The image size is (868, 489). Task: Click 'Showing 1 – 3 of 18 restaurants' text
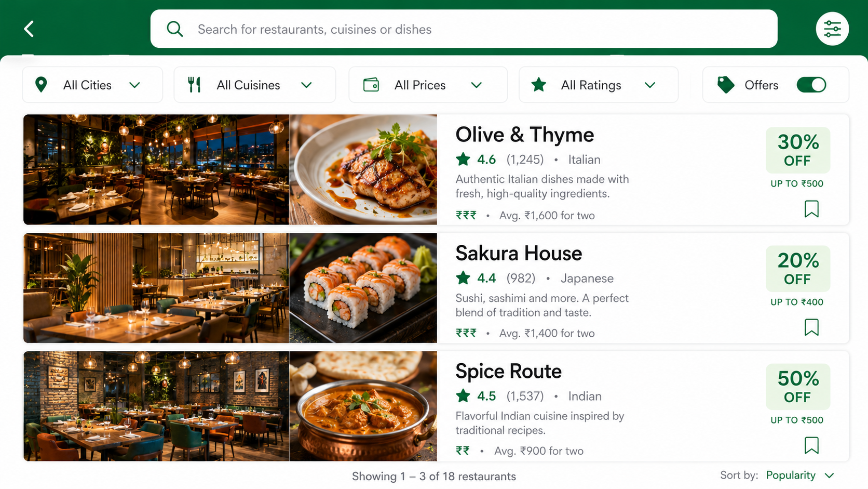[434, 477]
